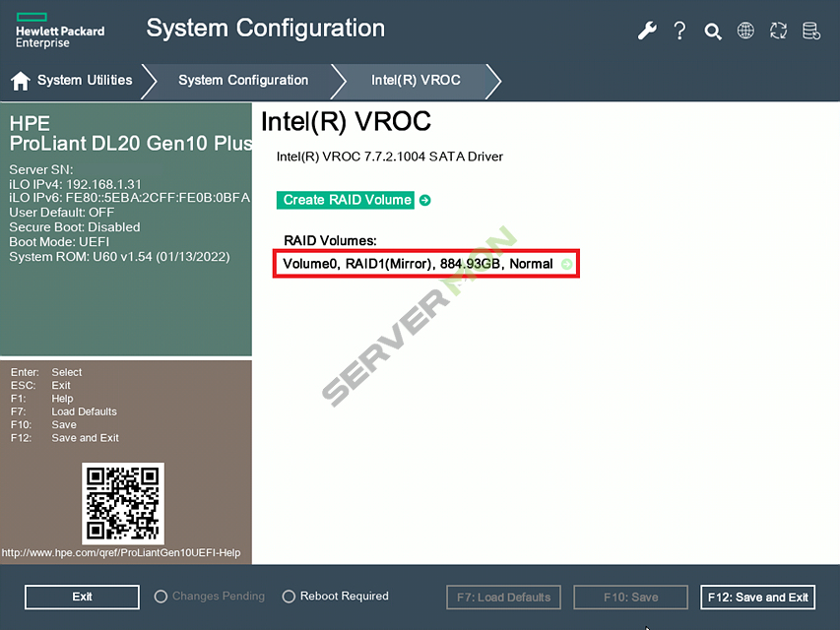Click Create RAID Volume
Viewport: 840px width, 630px height.
pyautogui.click(x=346, y=200)
